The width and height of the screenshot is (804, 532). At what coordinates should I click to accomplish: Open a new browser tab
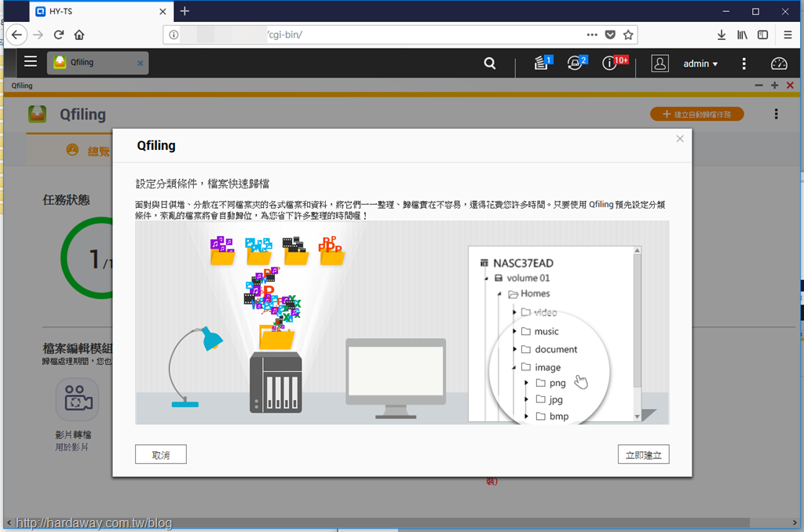tap(185, 11)
